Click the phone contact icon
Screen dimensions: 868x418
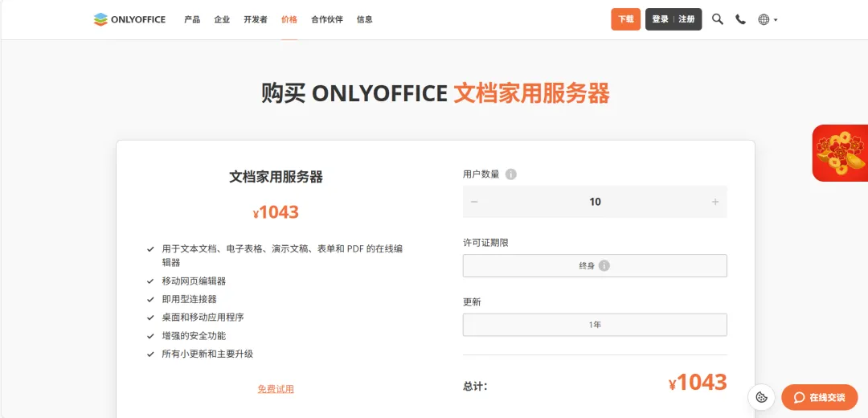coord(741,19)
